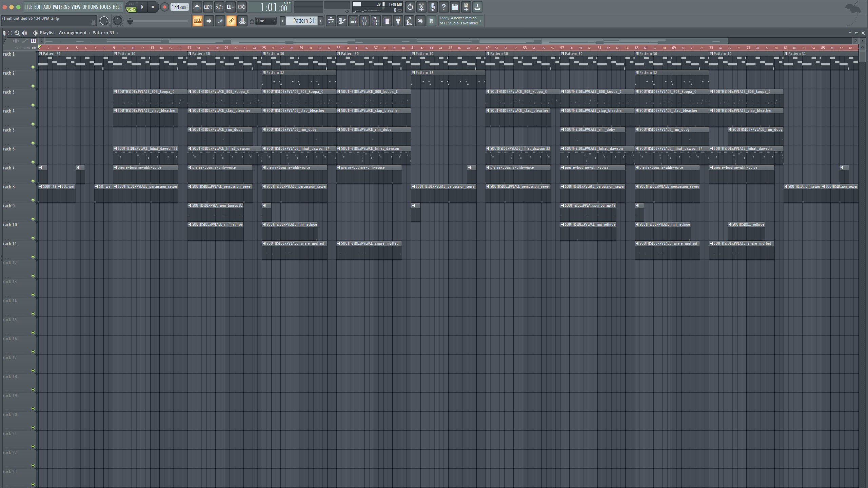Screen dimensions: 868x488
Task: Mute Track 1 with its green light
Action: [33, 67]
